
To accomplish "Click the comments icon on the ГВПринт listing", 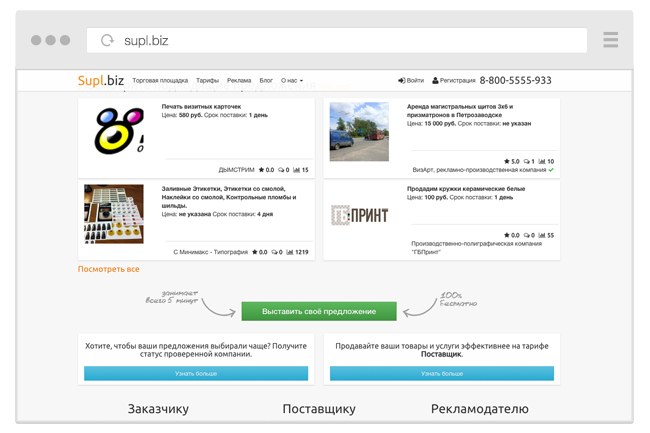I will 529,235.
